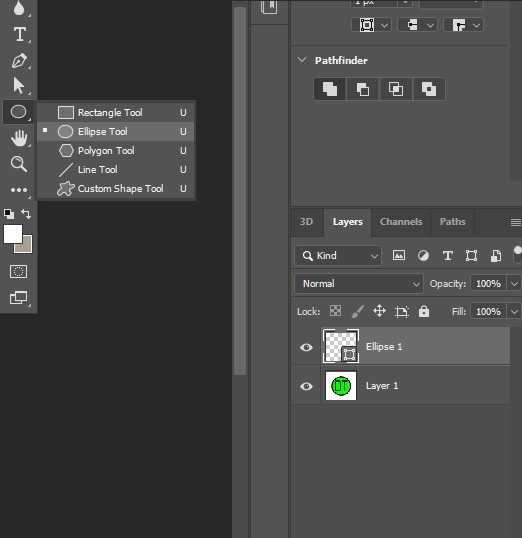Filter layers by type layers

[x=448, y=256]
